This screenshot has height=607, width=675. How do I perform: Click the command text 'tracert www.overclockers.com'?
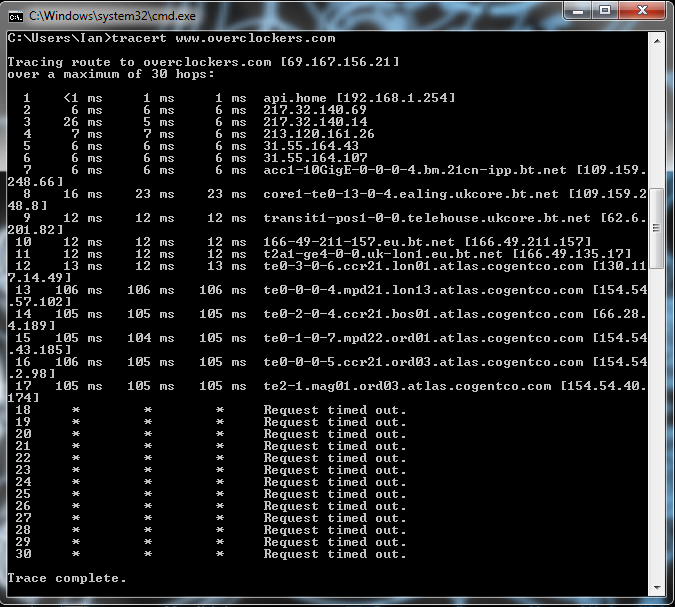click(x=223, y=38)
